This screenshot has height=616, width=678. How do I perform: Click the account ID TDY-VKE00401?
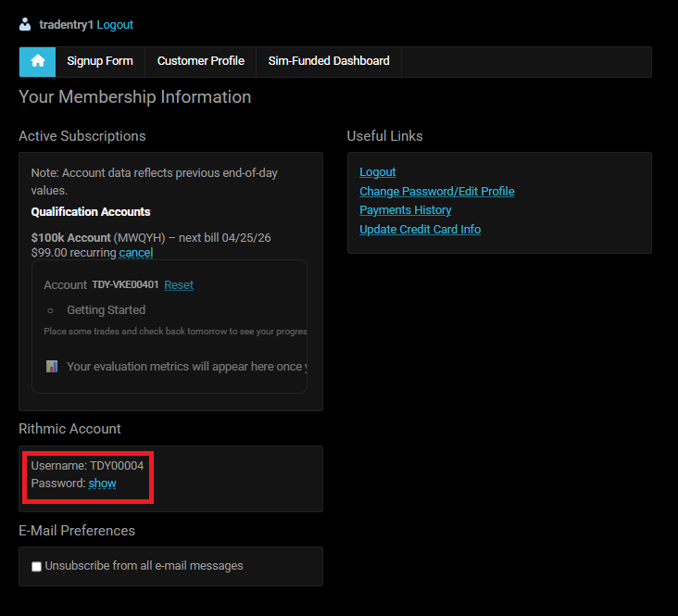coord(125,284)
